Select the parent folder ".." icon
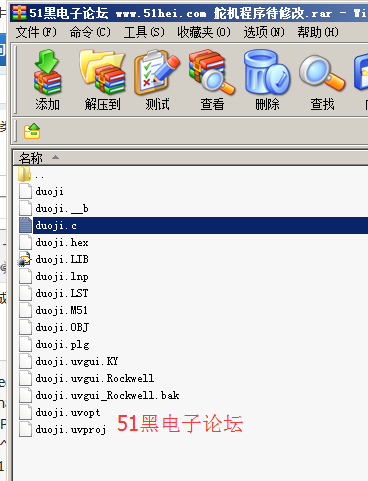368x481 pixels. click(x=25, y=174)
